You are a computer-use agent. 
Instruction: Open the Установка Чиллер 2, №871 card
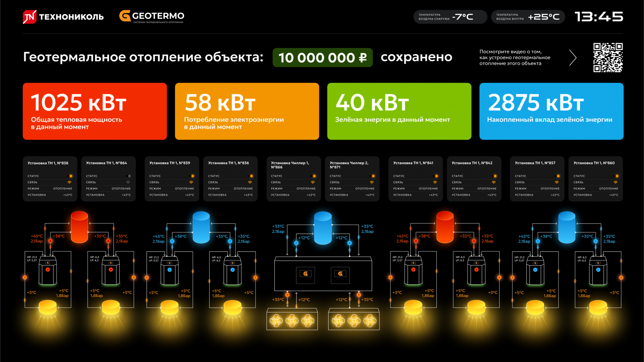[352, 179]
